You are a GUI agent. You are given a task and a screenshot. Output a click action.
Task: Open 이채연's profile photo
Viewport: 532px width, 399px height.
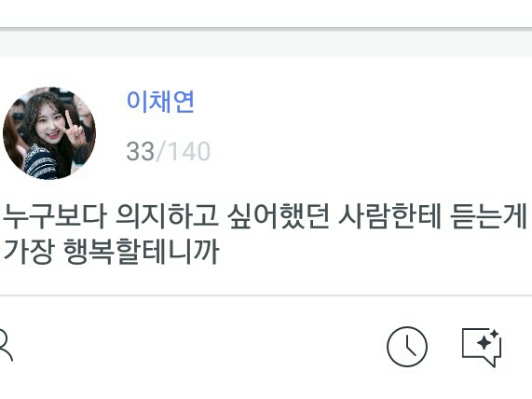coord(49,133)
